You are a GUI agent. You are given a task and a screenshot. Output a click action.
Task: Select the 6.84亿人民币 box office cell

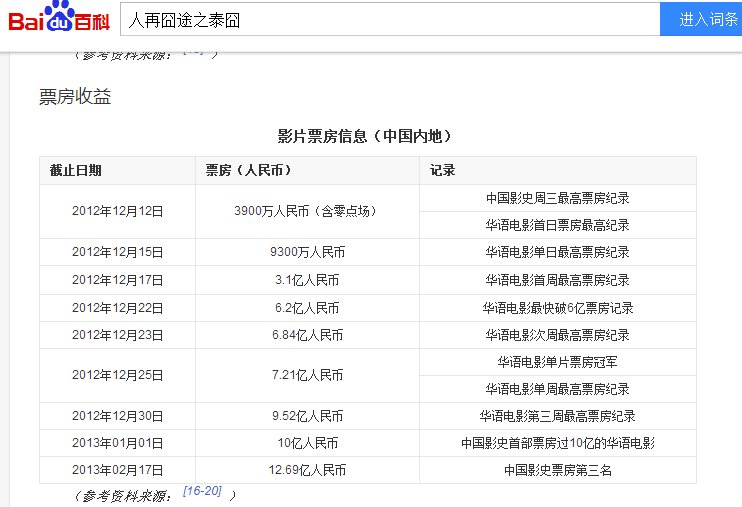[306, 335]
